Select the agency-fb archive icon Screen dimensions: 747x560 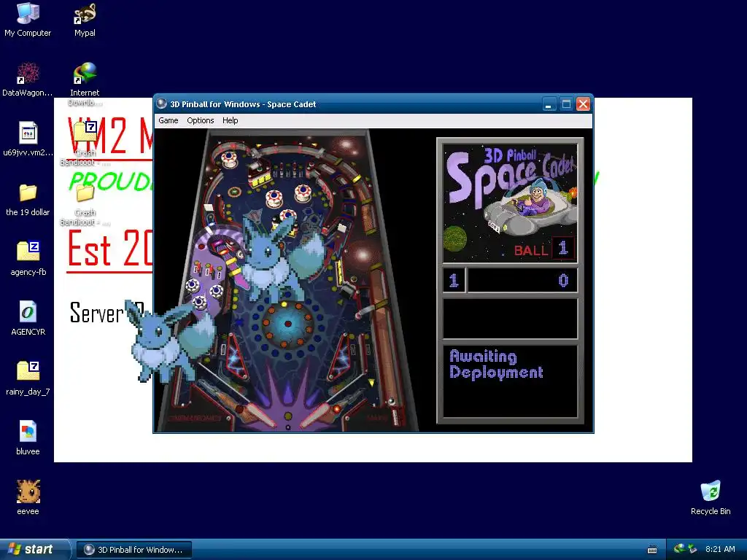tap(28, 259)
